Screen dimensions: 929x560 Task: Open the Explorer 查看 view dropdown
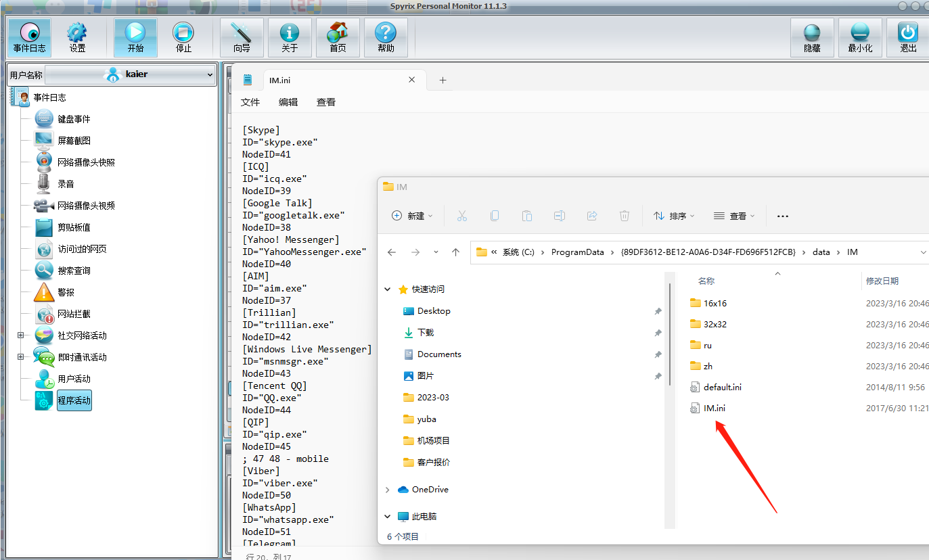(734, 216)
